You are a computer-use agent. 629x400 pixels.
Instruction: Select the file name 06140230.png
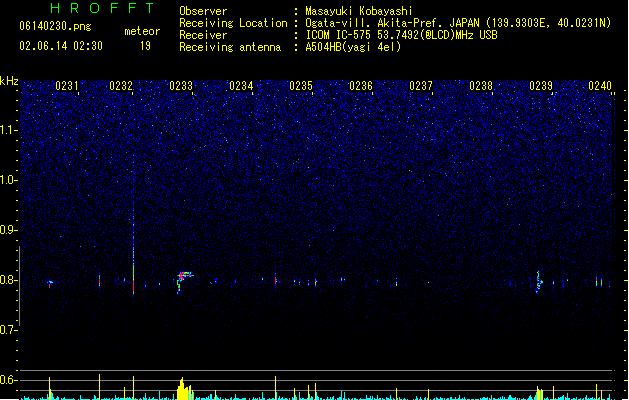click(55, 26)
